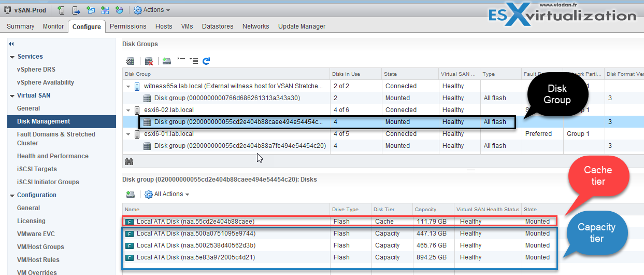Viewport: 644px width, 275px height.
Task: Select vSphere Availability in sidebar
Action: 46,82
